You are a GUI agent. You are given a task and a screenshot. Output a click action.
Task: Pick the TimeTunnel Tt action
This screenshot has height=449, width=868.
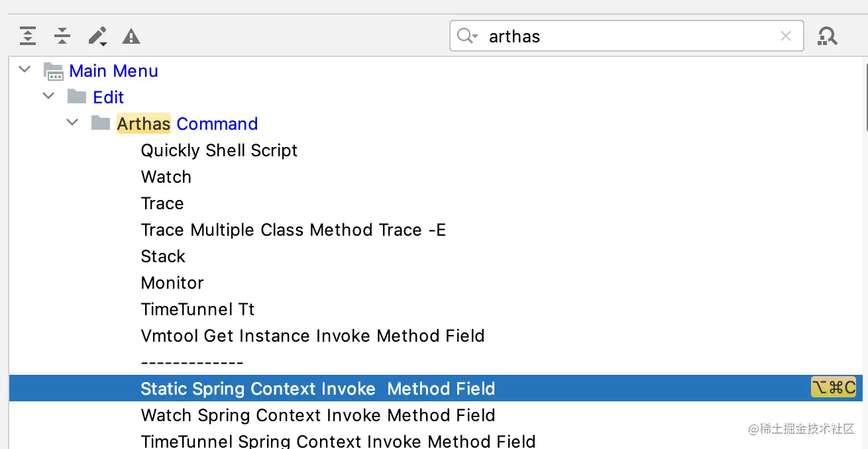(x=197, y=309)
